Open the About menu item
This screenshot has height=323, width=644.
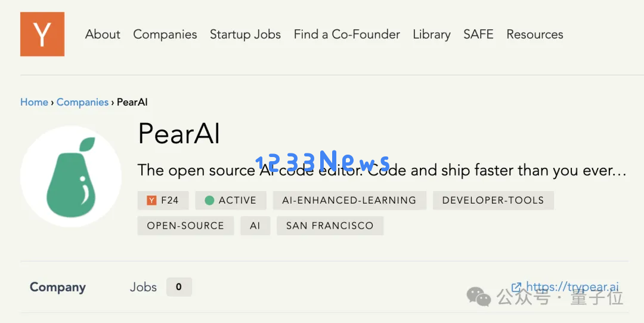pyautogui.click(x=103, y=34)
